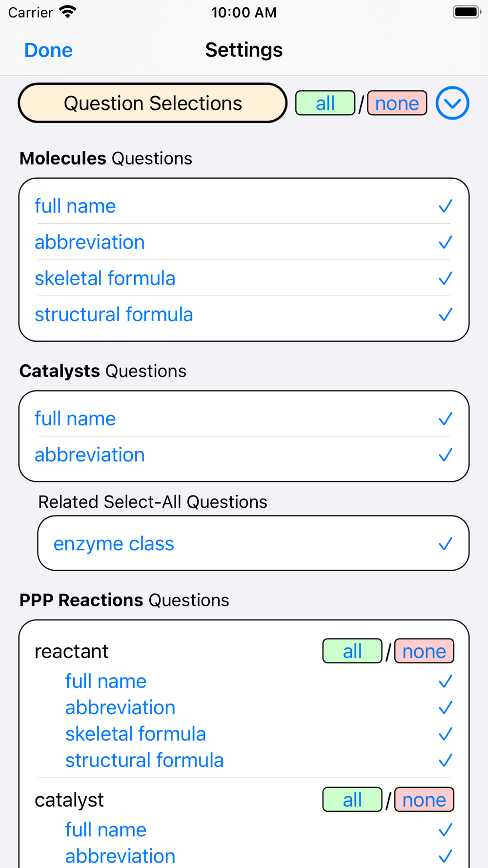488x868 pixels.
Task: Select all reactant question types
Action: tap(352, 651)
